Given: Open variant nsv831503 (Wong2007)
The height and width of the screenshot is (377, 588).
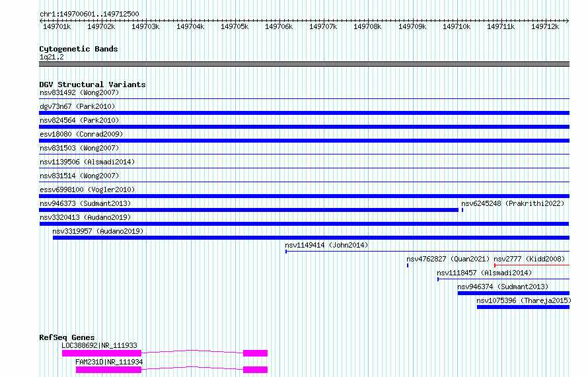Looking at the screenshot, I should 79,148.
